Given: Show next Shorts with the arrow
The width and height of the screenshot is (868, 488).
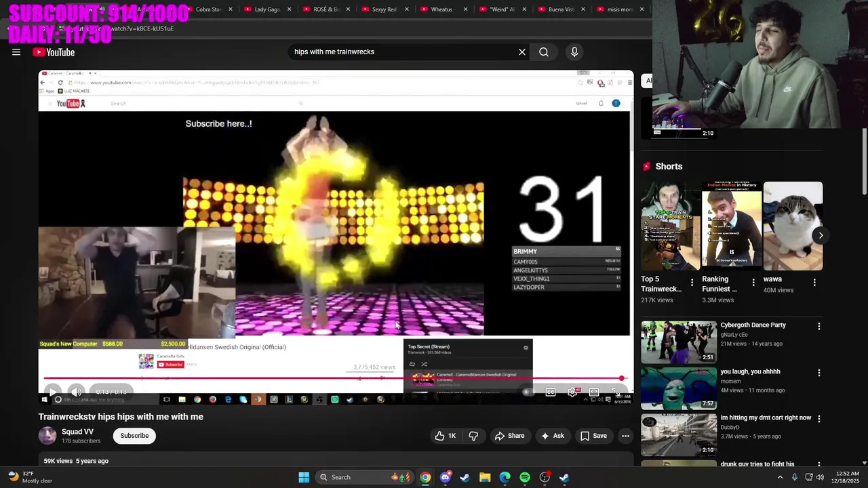Looking at the screenshot, I should pos(821,235).
